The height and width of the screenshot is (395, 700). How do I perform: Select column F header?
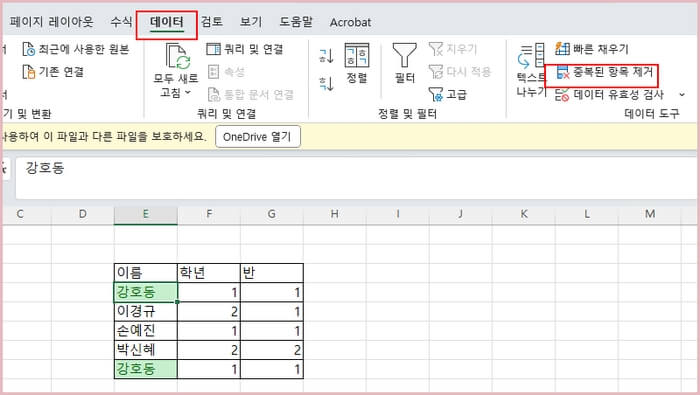point(208,214)
